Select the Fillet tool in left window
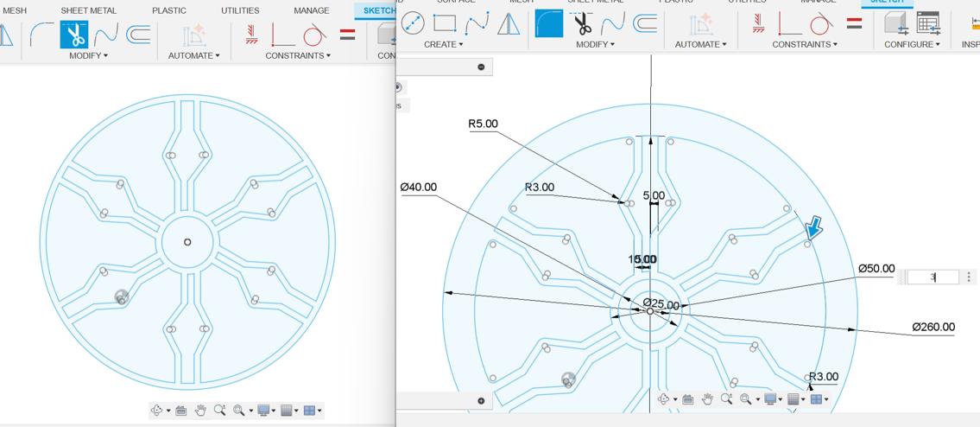The height and width of the screenshot is (427, 980). point(42,35)
